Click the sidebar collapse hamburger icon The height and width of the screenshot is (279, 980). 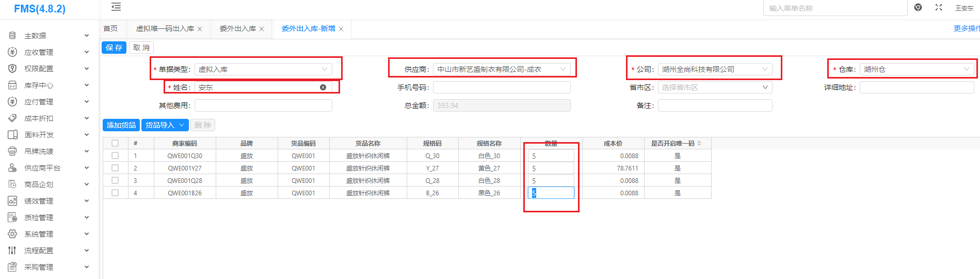(x=116, y=7)
